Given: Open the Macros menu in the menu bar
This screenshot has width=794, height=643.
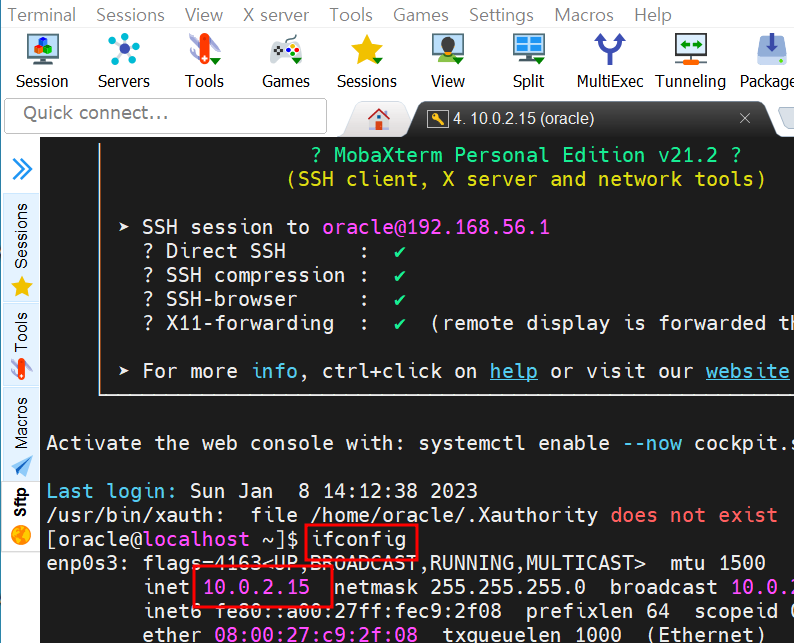Looking at the screenshot, I should (x=583, y=15).
